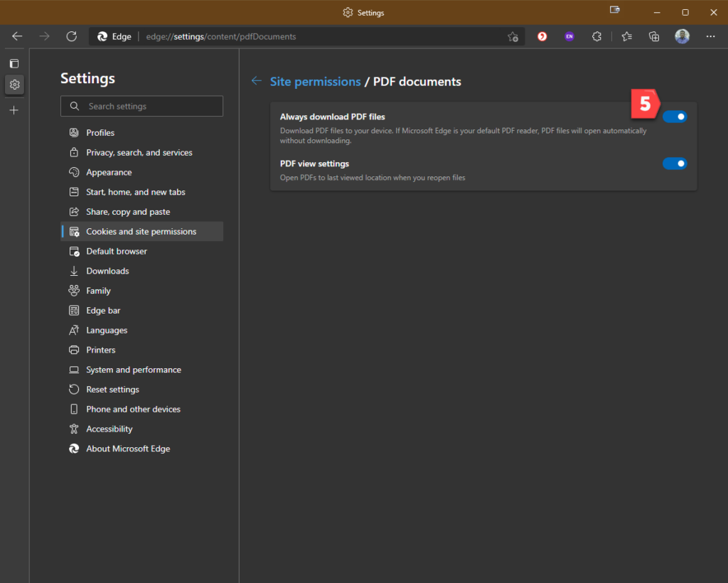
Task: Open new vertical tab with plus icon
Action: pos(14,110)
